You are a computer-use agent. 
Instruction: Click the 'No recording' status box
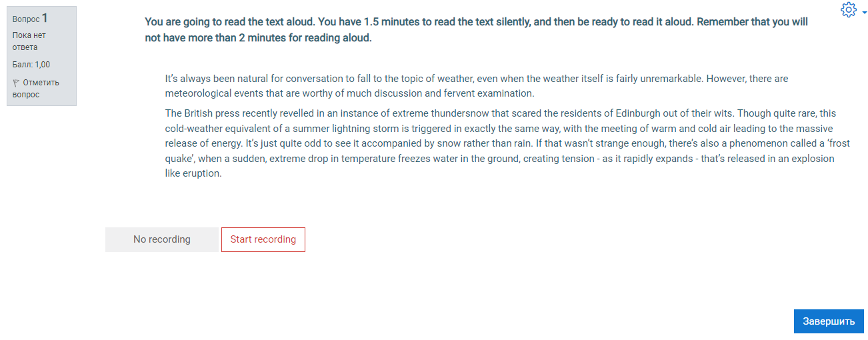[x=162, y=239]
